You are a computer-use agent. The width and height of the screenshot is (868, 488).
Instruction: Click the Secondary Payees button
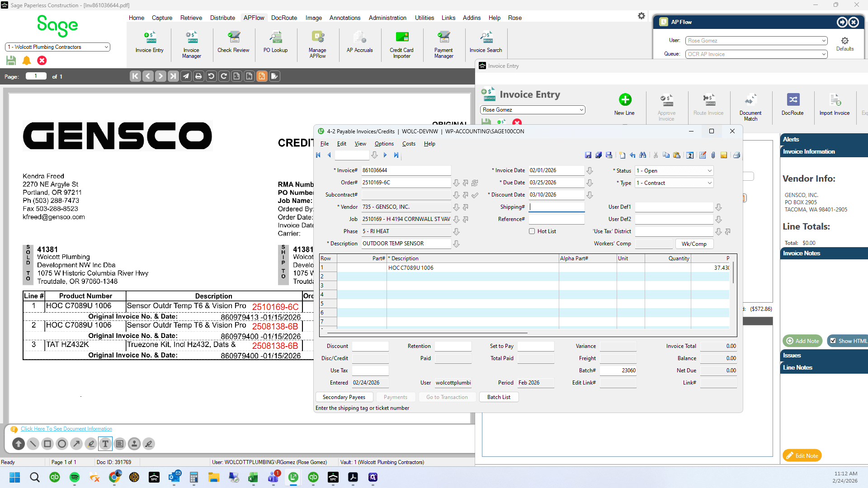click(344, 397)
